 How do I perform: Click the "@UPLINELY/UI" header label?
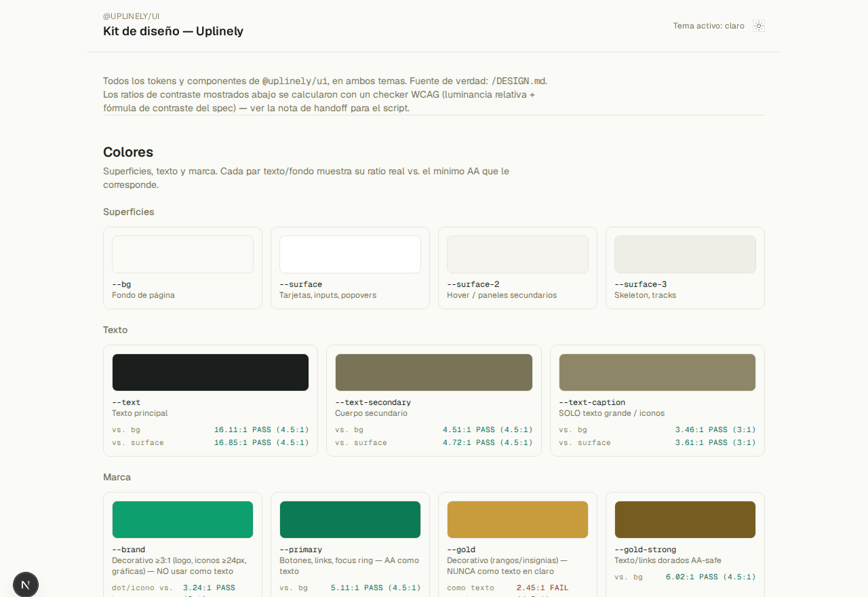132,16
